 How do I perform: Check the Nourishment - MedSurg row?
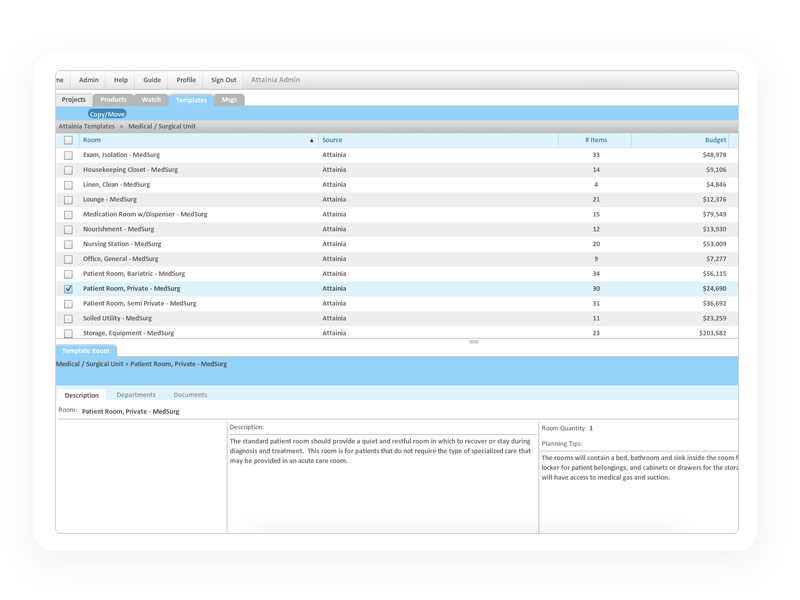point(68,229)
